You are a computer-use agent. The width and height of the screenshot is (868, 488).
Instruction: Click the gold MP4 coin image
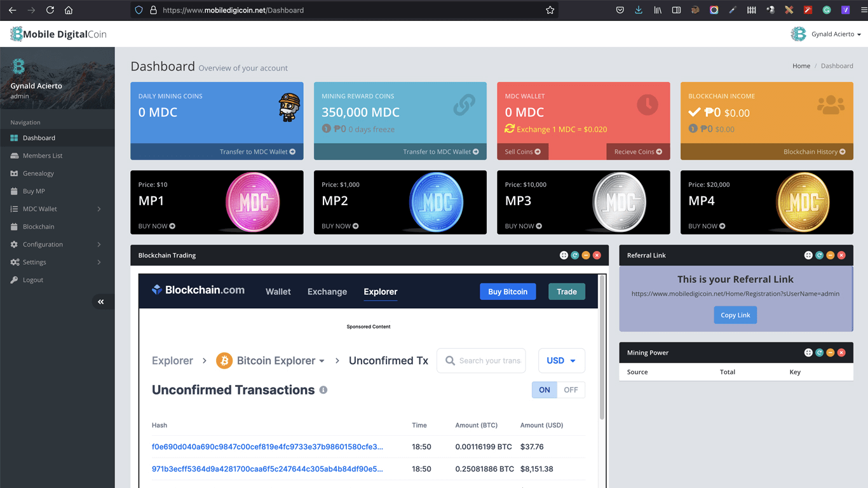pos(803,202)
